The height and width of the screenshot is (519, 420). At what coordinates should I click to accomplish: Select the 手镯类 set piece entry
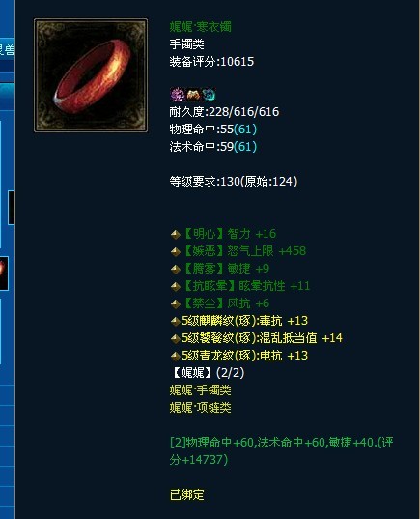[201, 390]
